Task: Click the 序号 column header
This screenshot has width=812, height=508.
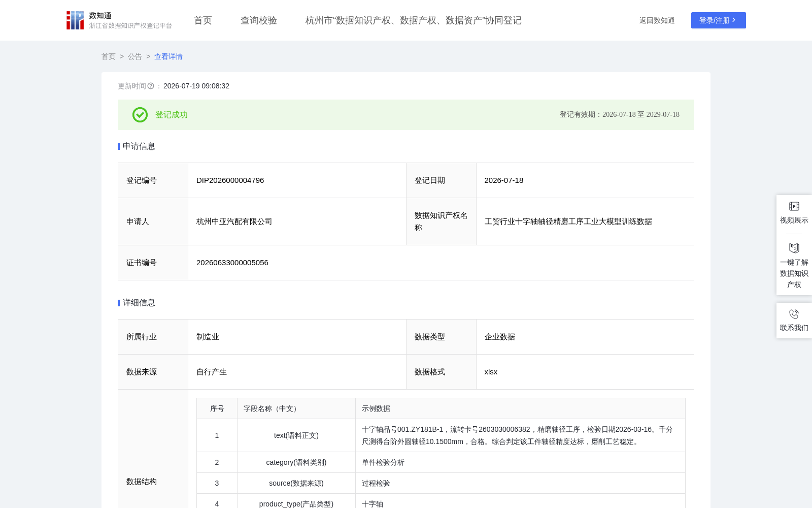Action: 217,408
